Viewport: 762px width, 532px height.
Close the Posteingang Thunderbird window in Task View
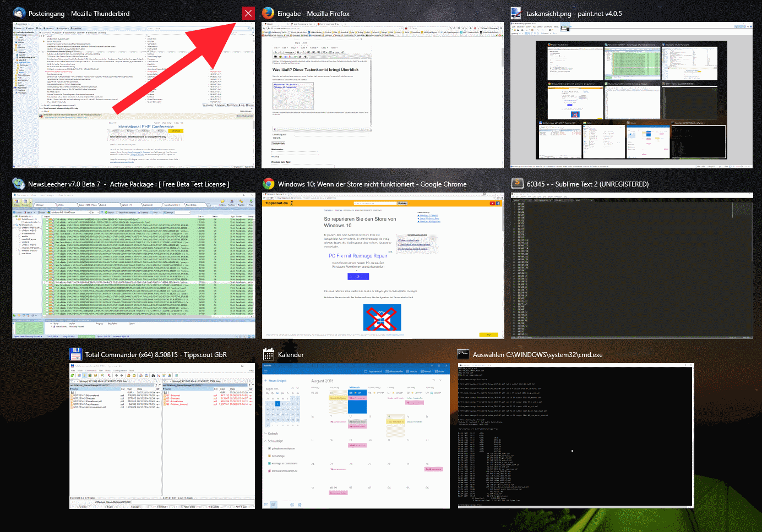click(248, 13)
